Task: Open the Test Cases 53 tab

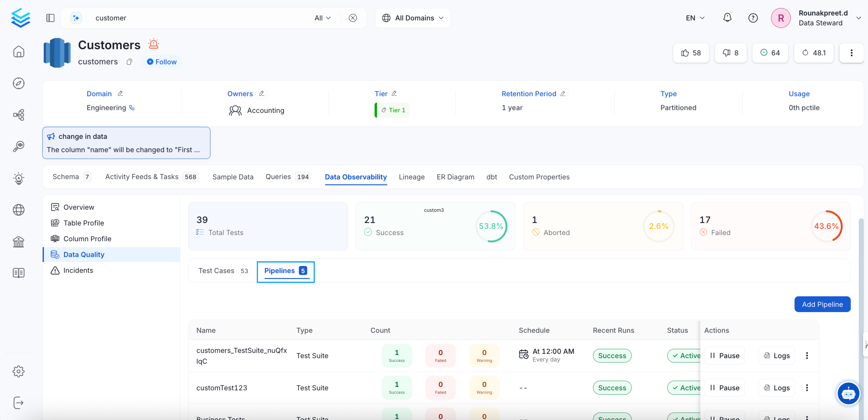Action: (222, 270)
